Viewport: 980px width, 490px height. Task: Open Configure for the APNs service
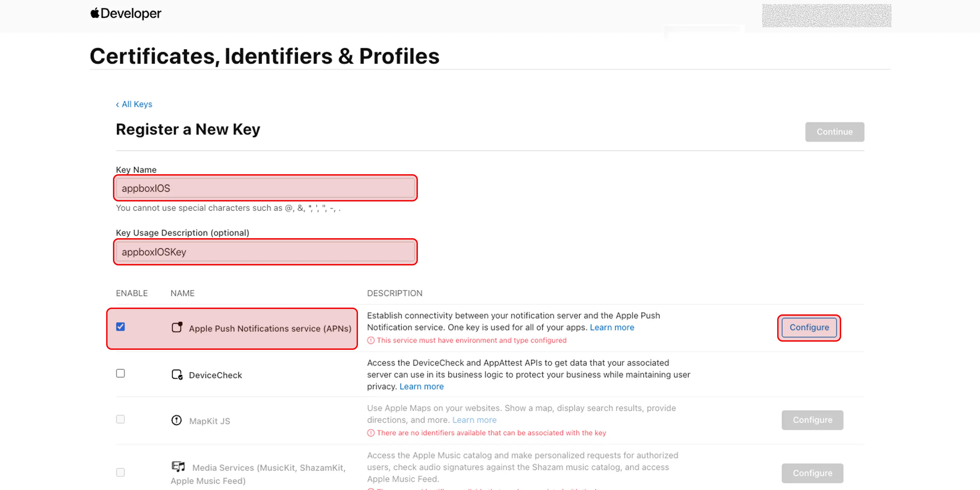(x=809, y=328)
